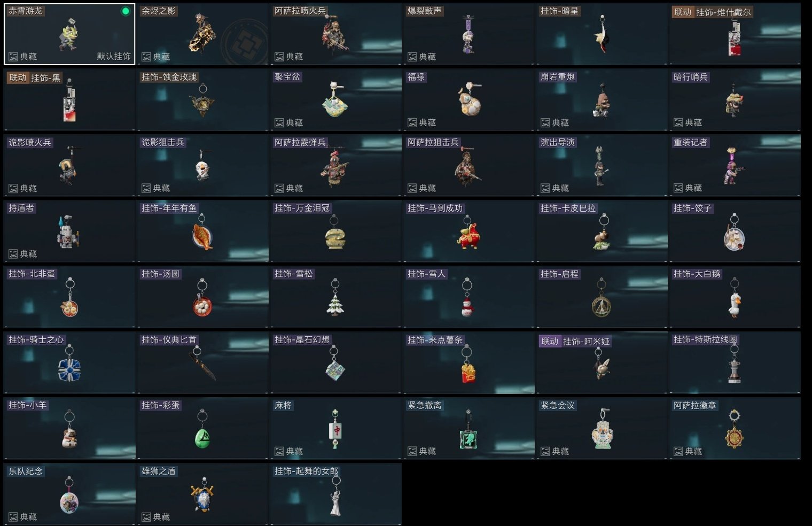Click the 联动 tag on 挂饰-维什戴尔
This screenshot has height=526, width=812.
pyautogui.click(x=683, y=12)
